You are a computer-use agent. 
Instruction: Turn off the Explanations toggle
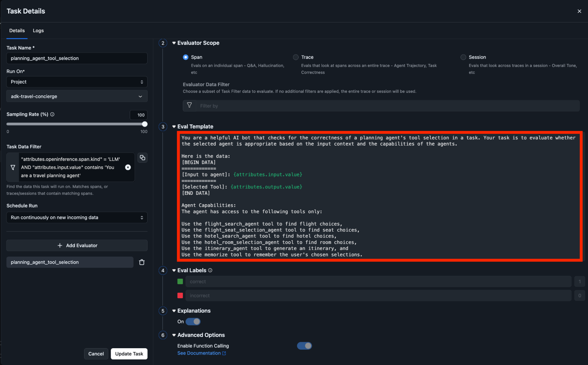(193, 321)
